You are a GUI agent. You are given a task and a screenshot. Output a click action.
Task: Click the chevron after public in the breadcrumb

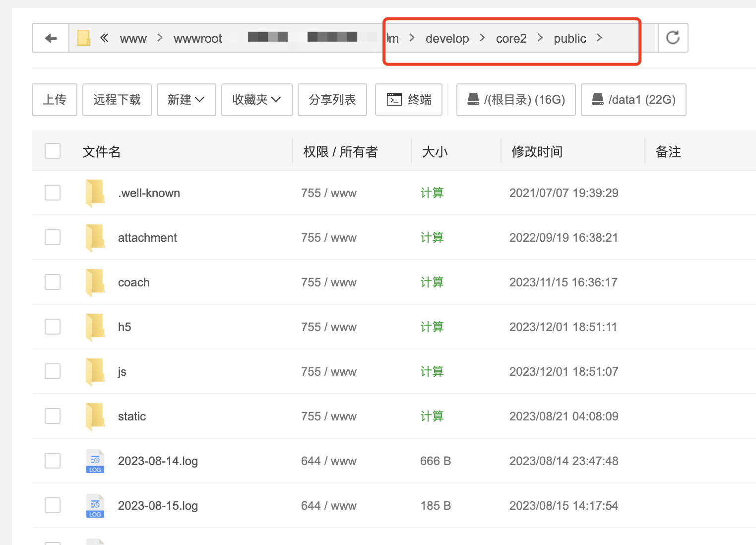pyautogui.click(x=599, y=38)
